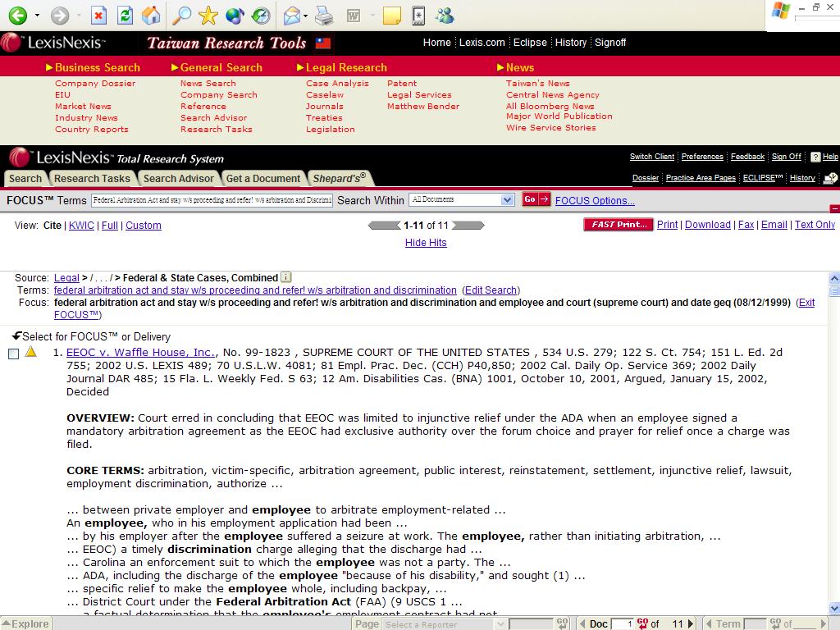Image resolution: width=840 pixels, height=630 pixels.
Task: Go to next results using the arrow after '1-11 of 11'
Action: pyautogui.click(x=468, y=226)
